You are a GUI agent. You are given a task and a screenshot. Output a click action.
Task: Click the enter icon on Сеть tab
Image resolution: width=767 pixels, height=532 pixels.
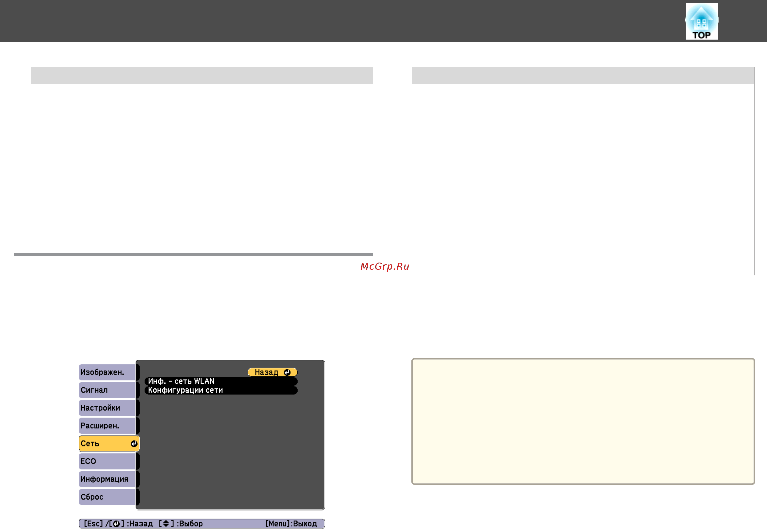click(x=134, y=444)
